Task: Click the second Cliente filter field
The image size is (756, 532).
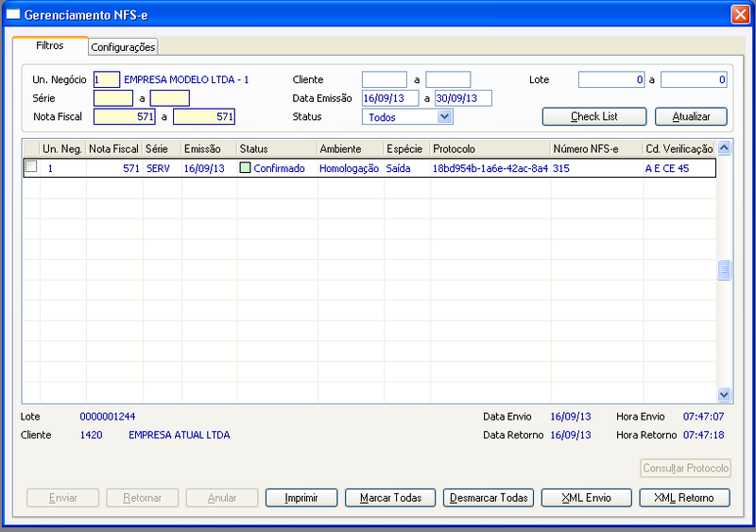Action: pos(448,79)
